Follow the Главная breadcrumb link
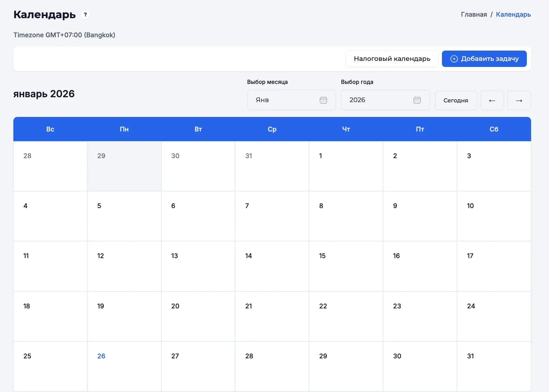 click(x=474, y=15)
